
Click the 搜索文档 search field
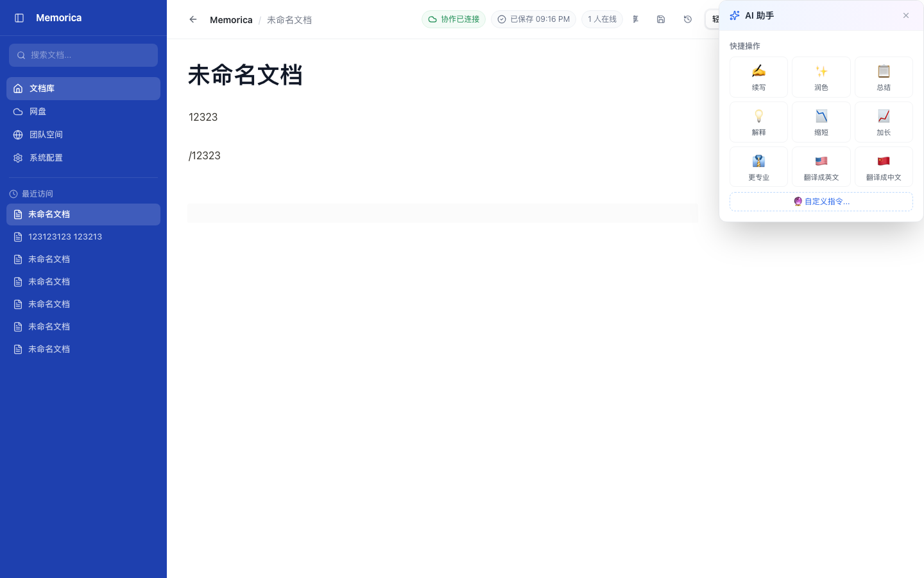pyautogui.click(x=83, y=55)
